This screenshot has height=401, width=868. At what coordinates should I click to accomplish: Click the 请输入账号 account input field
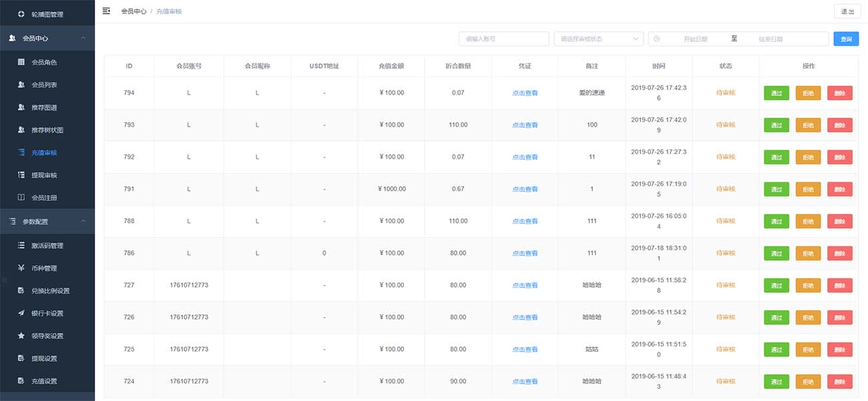[x=503, y=39]
